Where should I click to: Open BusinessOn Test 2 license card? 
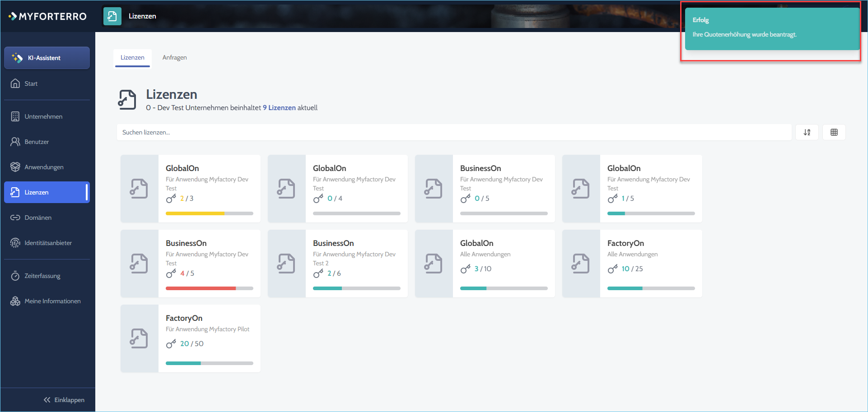pos(338,264)
